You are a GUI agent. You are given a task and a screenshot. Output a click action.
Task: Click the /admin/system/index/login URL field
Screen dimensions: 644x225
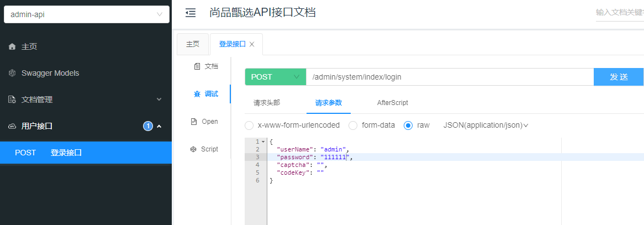click(x=449, y=77)
